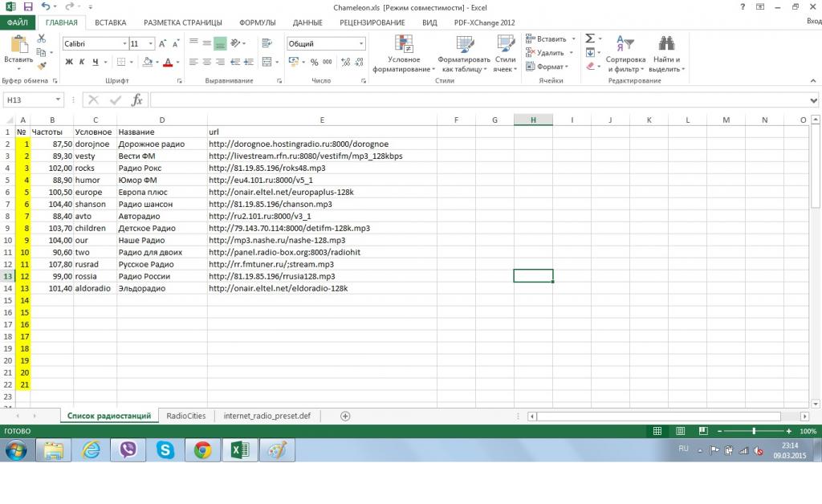This screenshot has height=504, width=822.
Task: Click the zoom slider on the status bar
Action: 753,431
